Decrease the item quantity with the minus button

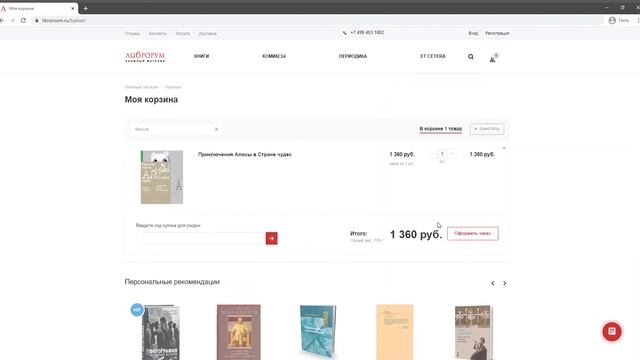[433, 154]
